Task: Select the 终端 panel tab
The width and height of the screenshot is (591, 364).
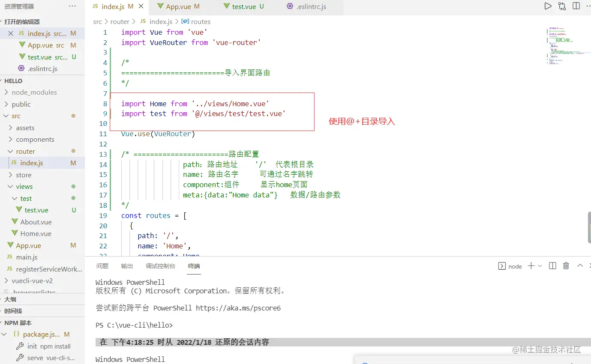Action: pos(194,266)
